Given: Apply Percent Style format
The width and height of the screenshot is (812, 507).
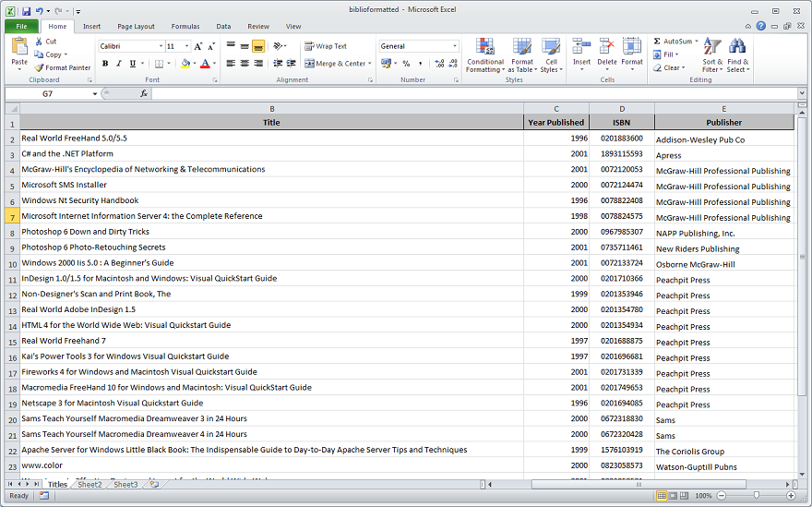Looking at the screenshot, I should [407, 63].
